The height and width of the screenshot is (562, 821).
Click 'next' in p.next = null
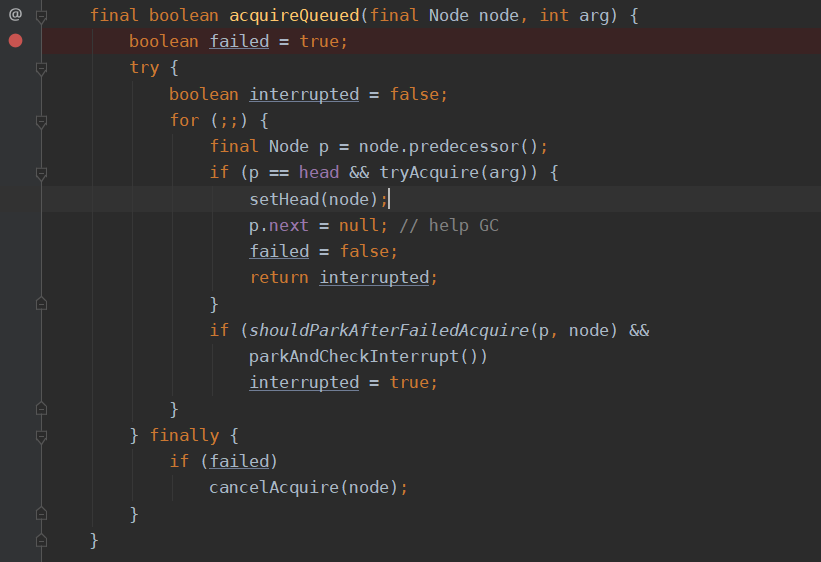[x=289, y=225]
